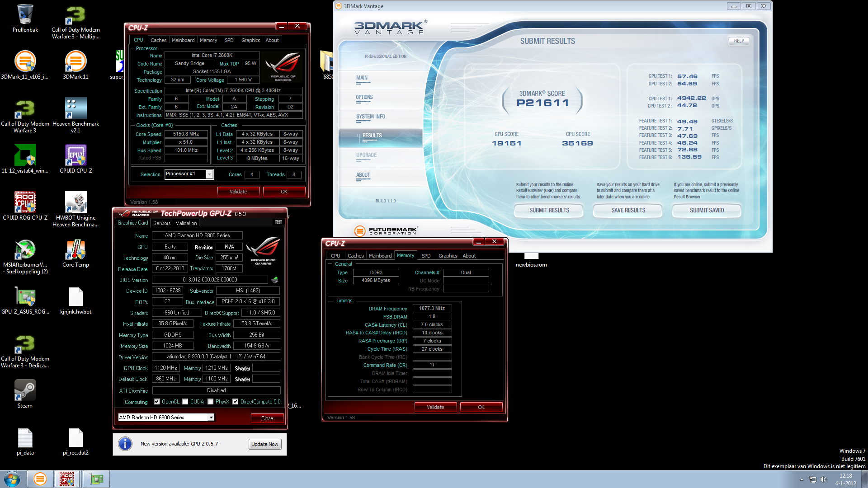
Task: Launch the CPUID CPU-Z desktop shortcut
Action: 75,159
